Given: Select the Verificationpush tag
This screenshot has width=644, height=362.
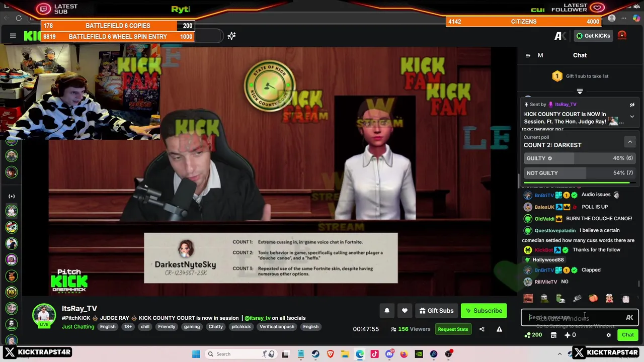Looking at the screenshot, I should (x=277, y=327).
